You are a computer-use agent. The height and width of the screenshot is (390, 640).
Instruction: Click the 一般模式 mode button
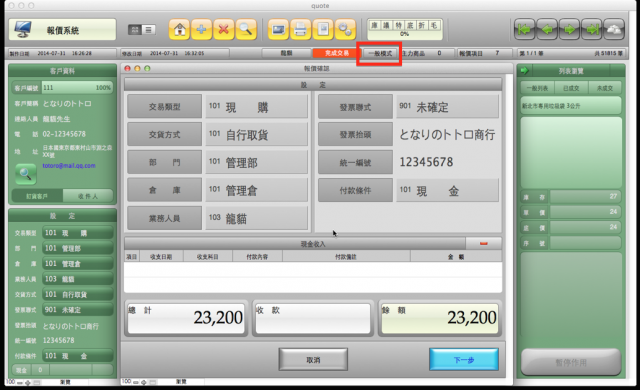(x=380, y=53)
